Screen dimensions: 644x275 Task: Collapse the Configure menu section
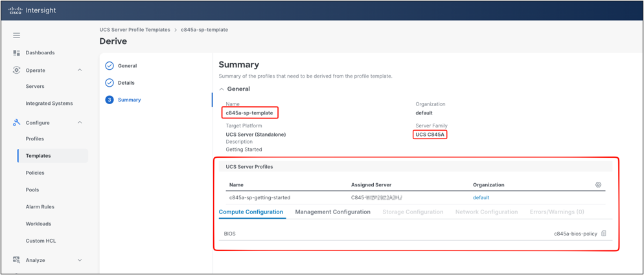pos(80,123)
